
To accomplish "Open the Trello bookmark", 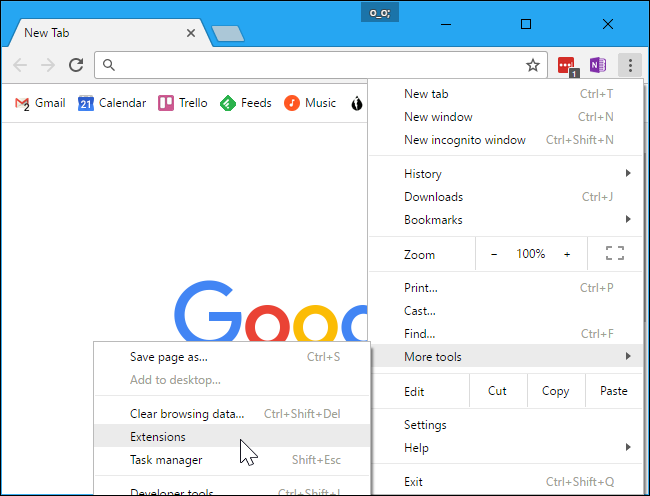I will tap(182, 103).
